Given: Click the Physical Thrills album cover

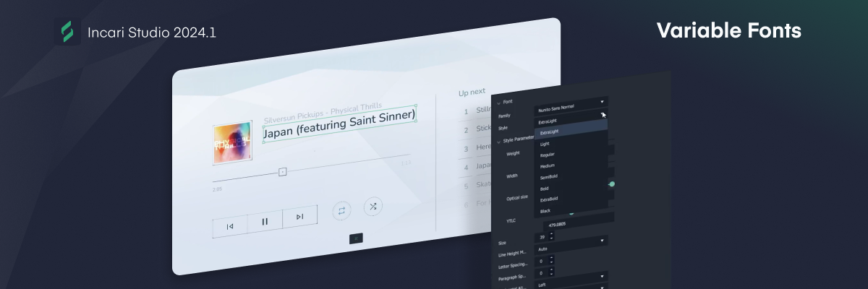Looking at the screenshot, I should click(x=231, y=143).
